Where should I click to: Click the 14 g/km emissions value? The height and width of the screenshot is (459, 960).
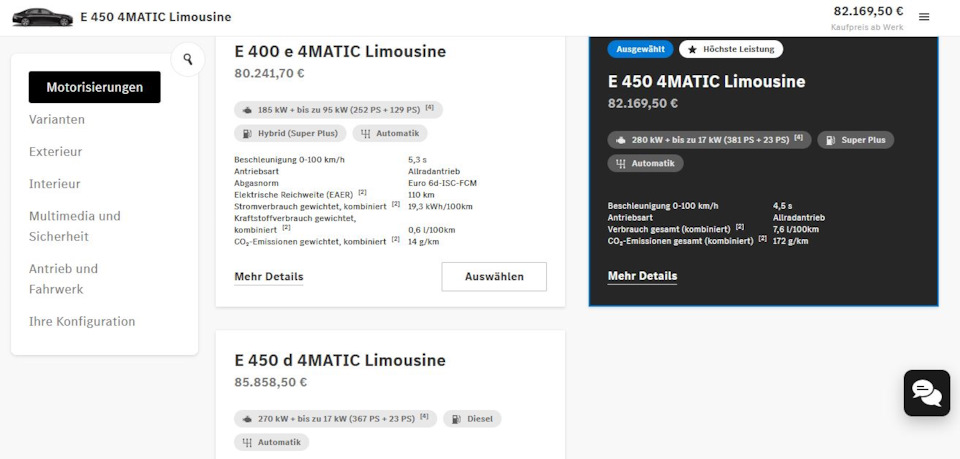(x=424, y=242)
